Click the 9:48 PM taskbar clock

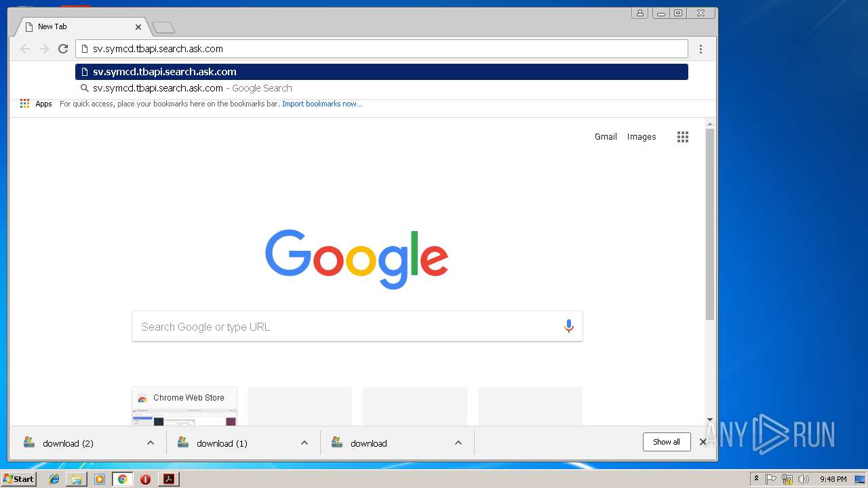[833, 479]
